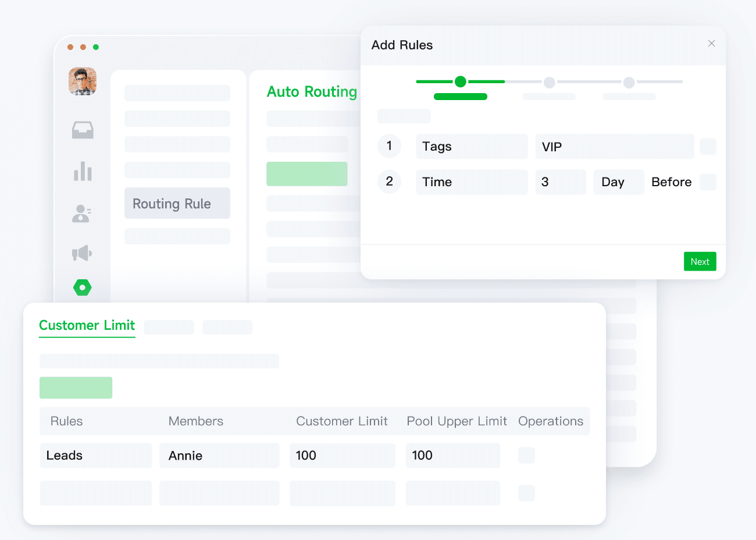
Task: Open the bar chart analytics icon
Action: pos(83,172)
